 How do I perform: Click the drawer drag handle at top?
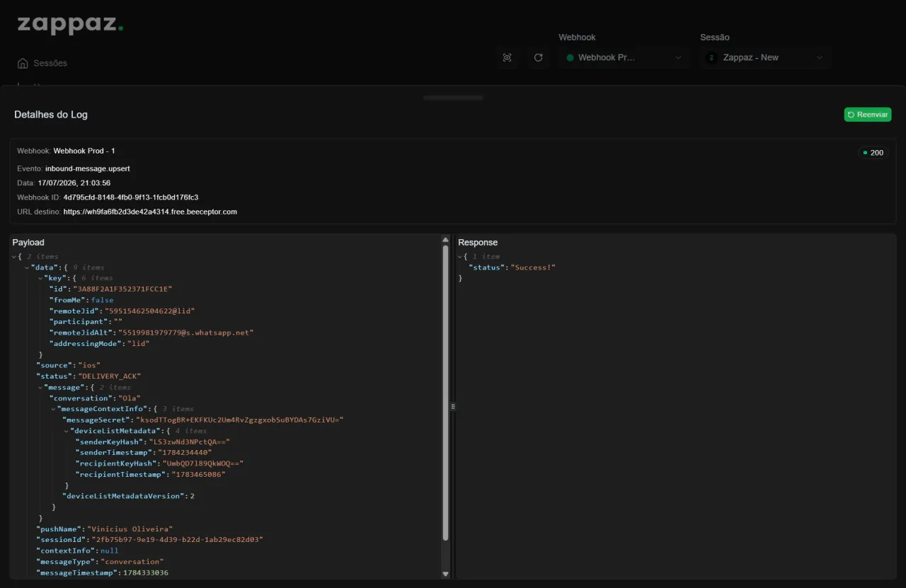coord(453,98)
